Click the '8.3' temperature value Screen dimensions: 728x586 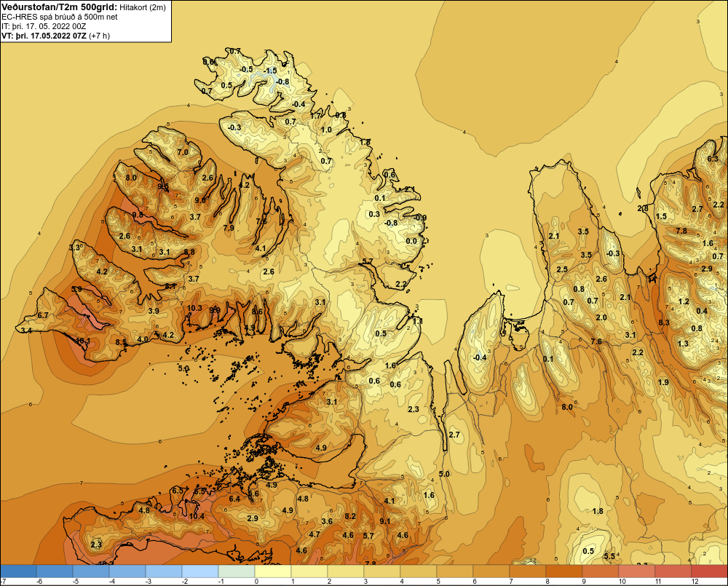coord(664,322)
